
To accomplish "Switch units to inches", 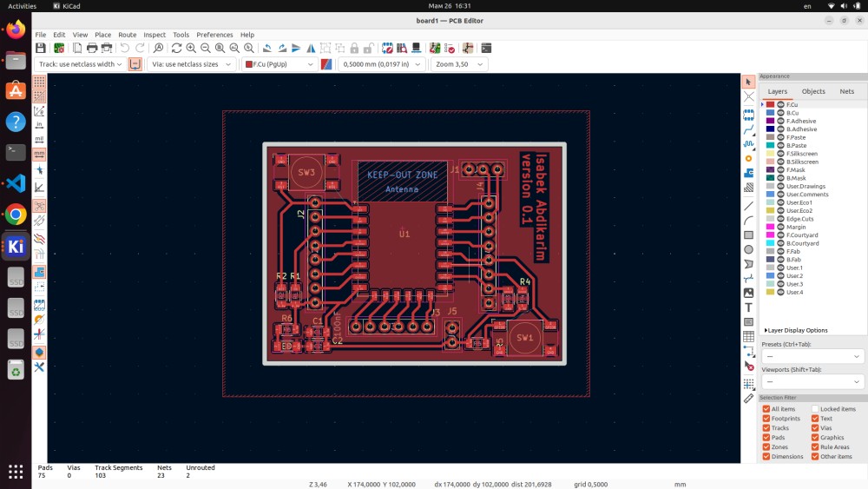I will tap(39, 125).
